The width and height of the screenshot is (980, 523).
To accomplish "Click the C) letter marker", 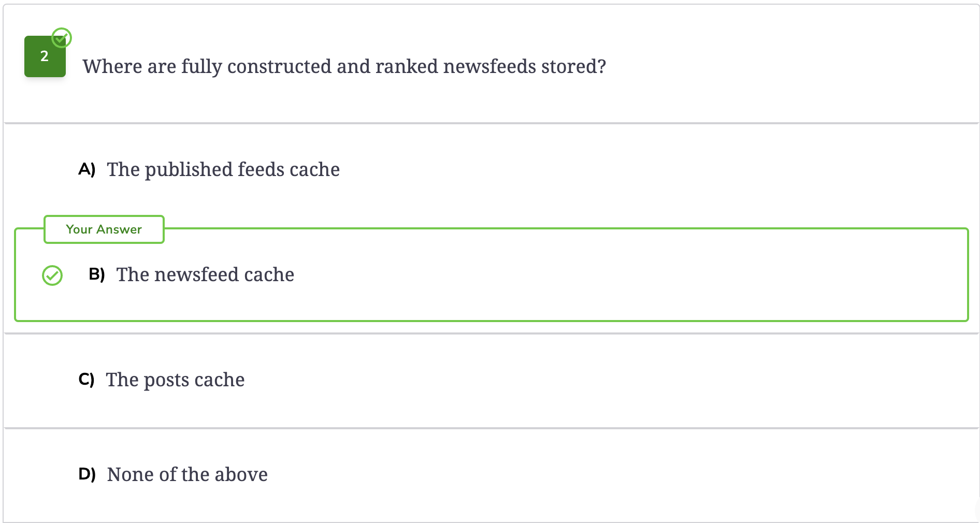I will click(87, 380).
